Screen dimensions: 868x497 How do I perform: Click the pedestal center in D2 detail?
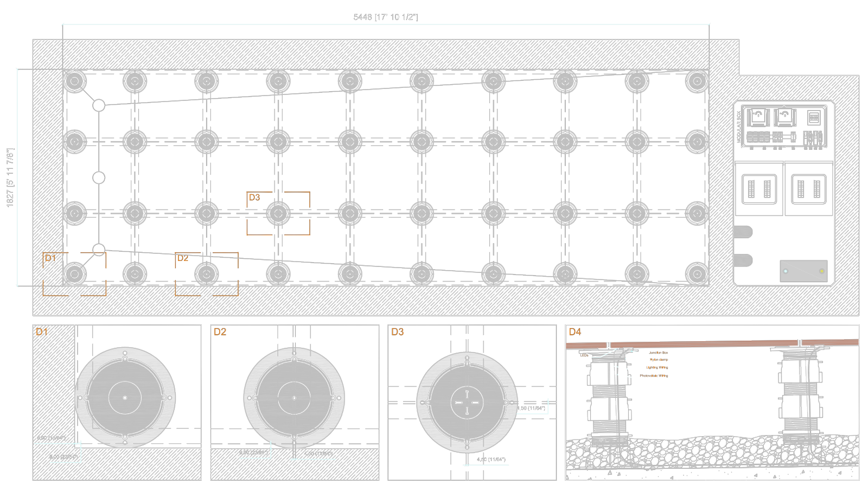click(x=294, y=398)
